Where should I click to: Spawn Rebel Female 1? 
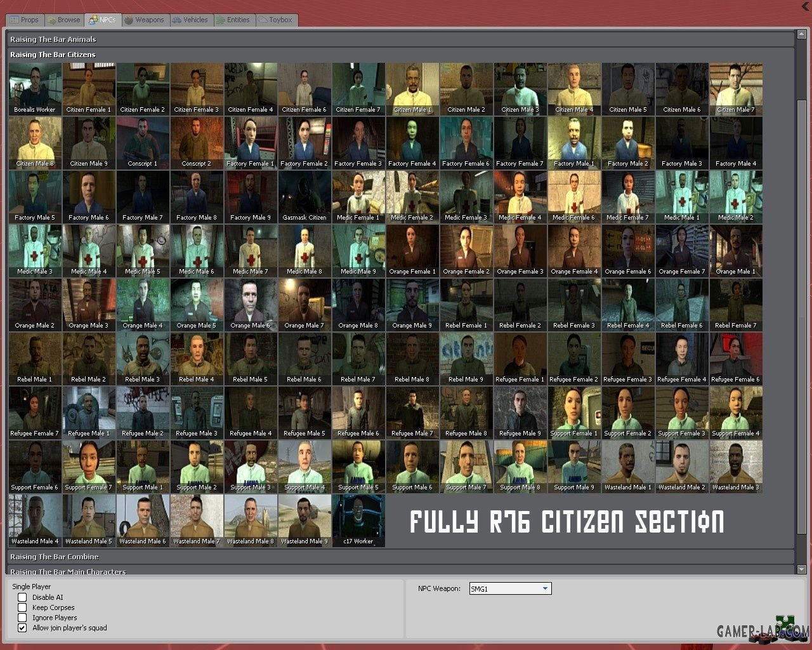tap(466, 305)
